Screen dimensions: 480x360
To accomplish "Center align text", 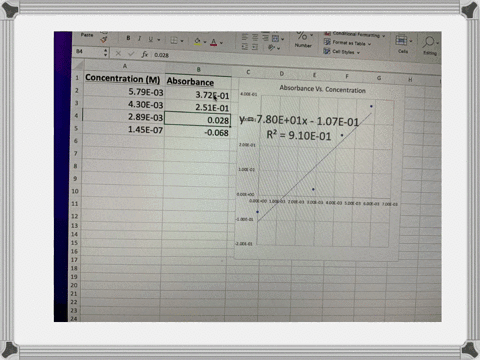I will 255,38.
